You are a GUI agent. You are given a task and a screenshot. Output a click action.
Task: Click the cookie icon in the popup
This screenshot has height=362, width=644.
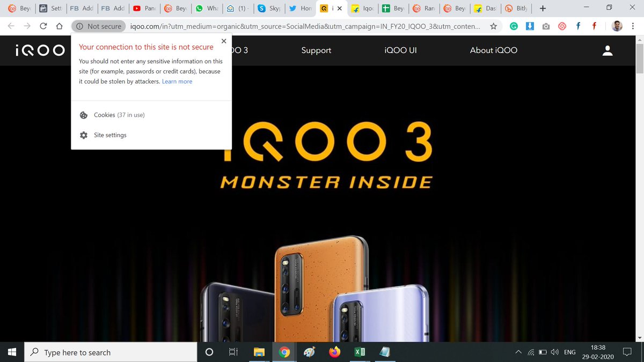pos(83,115)
